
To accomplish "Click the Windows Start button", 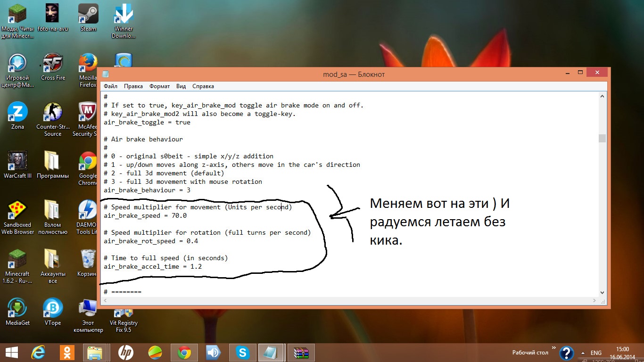I will click(x=11, y=352).
